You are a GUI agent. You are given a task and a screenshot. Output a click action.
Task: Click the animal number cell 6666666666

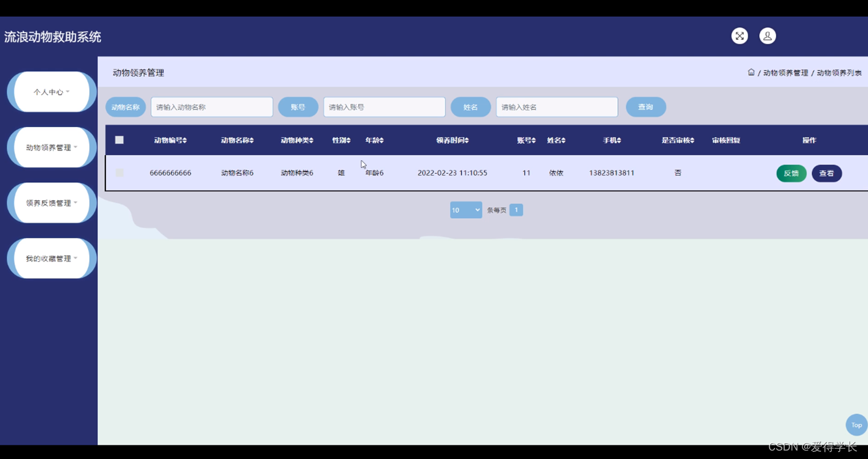click(171, 173)
